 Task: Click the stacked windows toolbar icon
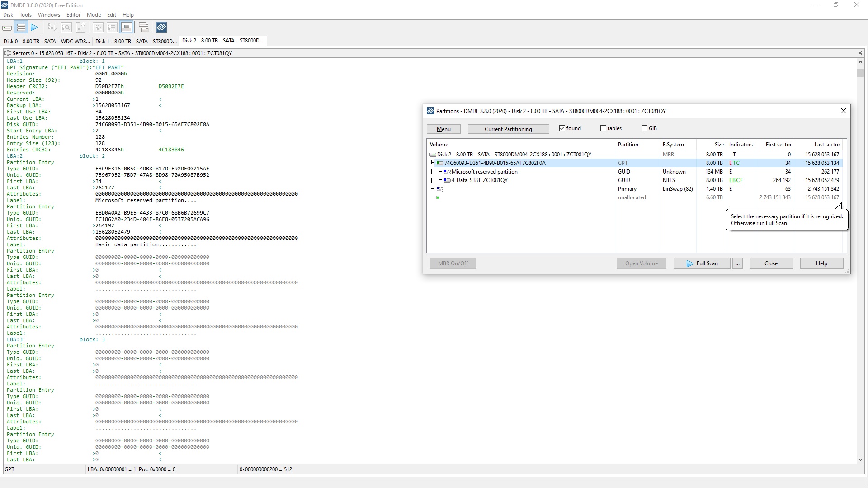coord(144,28)
